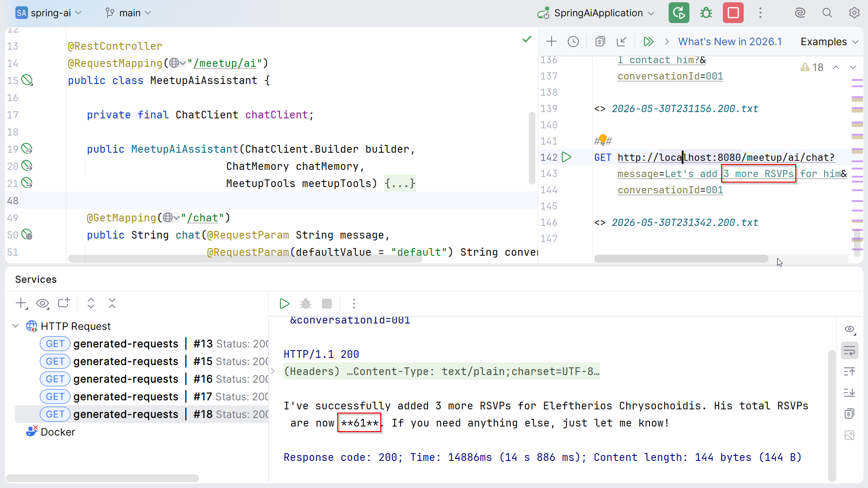Image resolution: width=868 pixels, height=488 pixels.
Task: Show HTTP requests history clock icon
Action: pos(573,42)
